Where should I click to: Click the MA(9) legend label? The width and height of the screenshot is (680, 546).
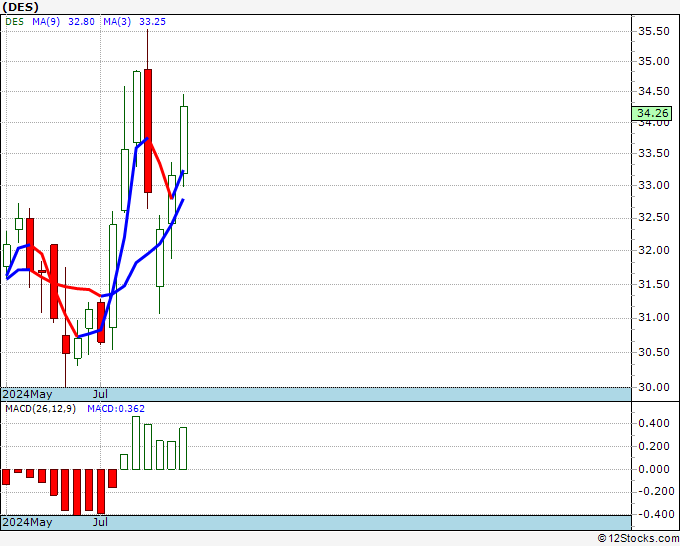point(46,22)
